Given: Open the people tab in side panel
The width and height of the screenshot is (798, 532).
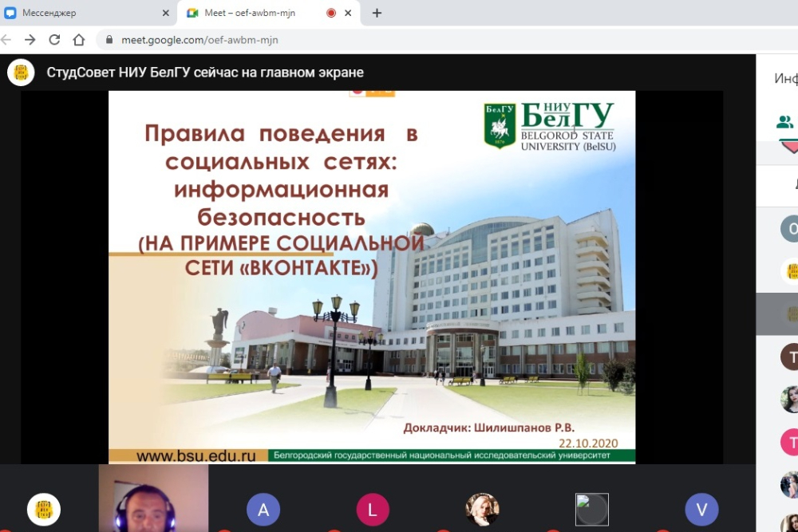Looking at the screenshot, I should click(x=785, y=122).
